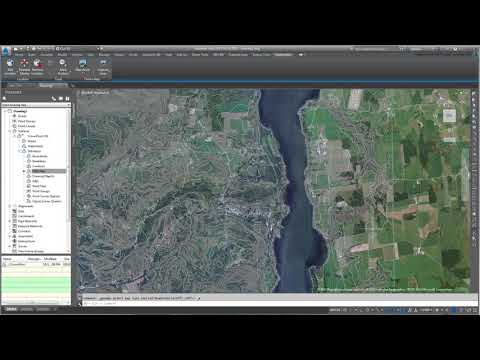Click the Contours icon under Definition

tap(29, 166)
